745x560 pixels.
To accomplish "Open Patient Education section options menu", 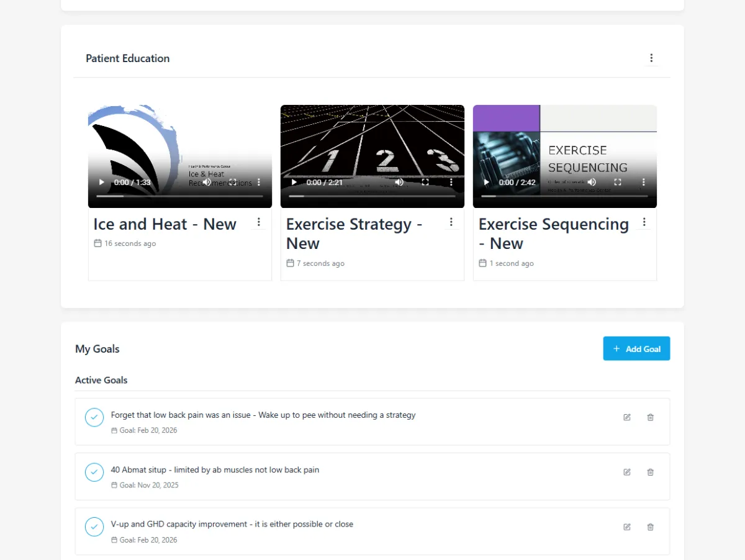I will point(651,58).
